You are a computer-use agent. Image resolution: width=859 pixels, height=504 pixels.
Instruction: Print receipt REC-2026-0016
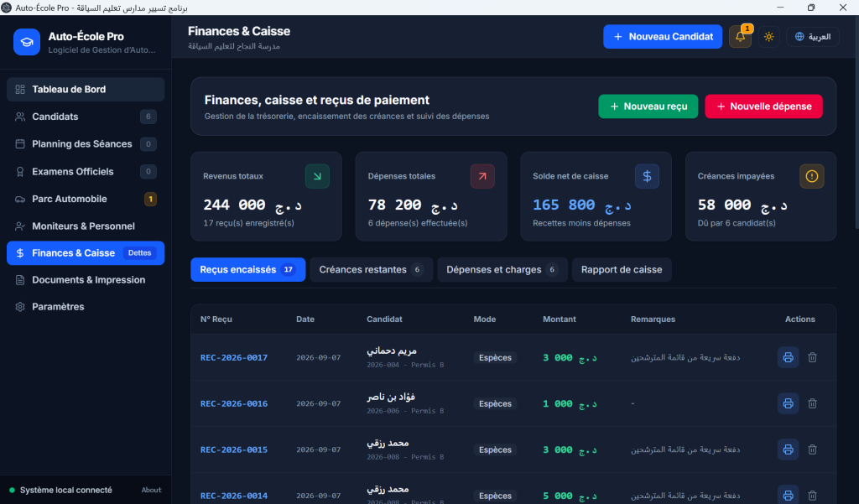[x=788, y=403]
